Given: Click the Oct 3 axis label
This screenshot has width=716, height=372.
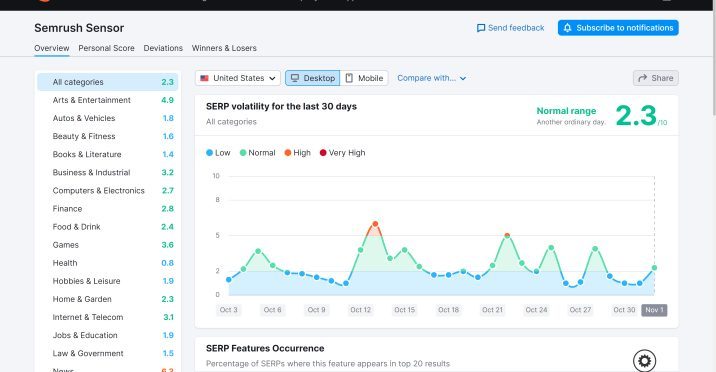Looking at the screenshot, I should [x=228, y=310].
